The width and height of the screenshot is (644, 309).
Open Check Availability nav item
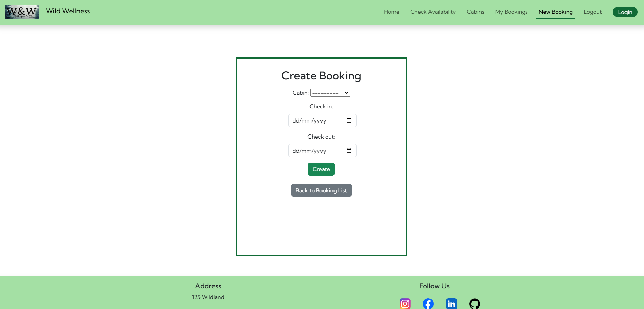[x=433, y=12]
